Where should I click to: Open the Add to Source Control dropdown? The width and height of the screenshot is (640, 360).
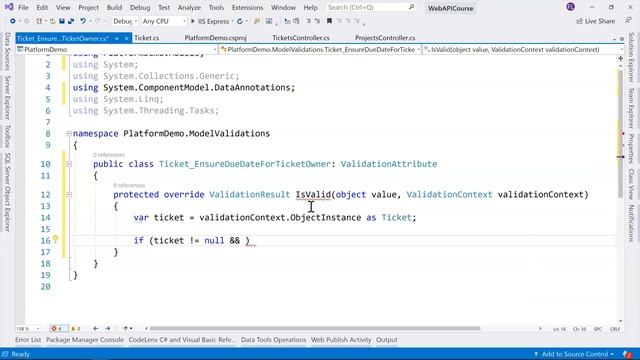click(x=574, y=354)
